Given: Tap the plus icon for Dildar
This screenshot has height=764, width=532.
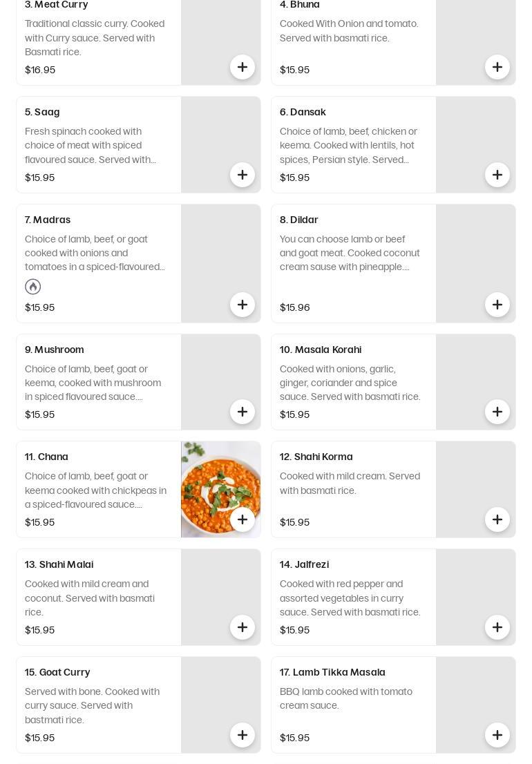Looking at the screenshot, I should point(497,305).
